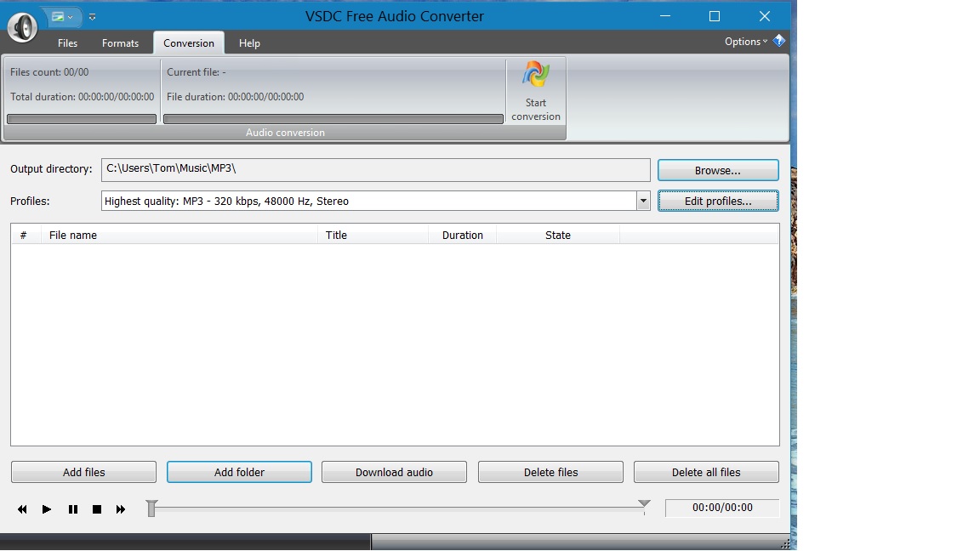Screen dimensions: 980x551
Task: Play the selected audio file
Action: [47, 509]
